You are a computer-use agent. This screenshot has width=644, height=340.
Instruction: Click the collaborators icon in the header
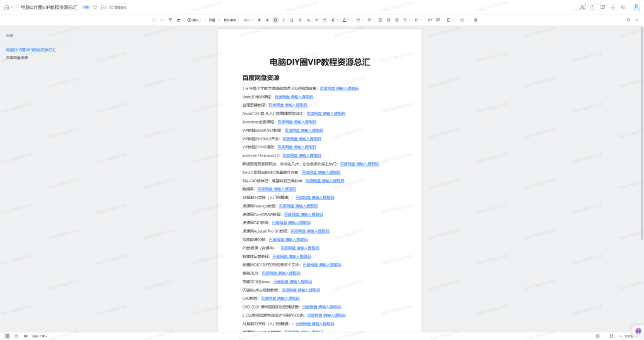(x=582, y=7)
